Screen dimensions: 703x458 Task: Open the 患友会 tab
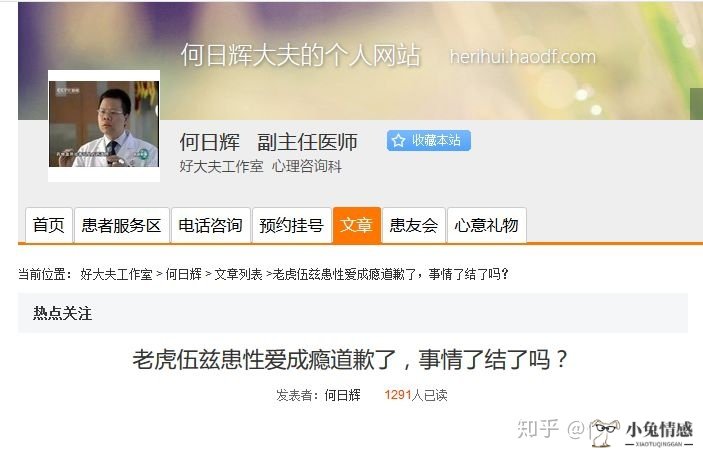click(414, 225)
